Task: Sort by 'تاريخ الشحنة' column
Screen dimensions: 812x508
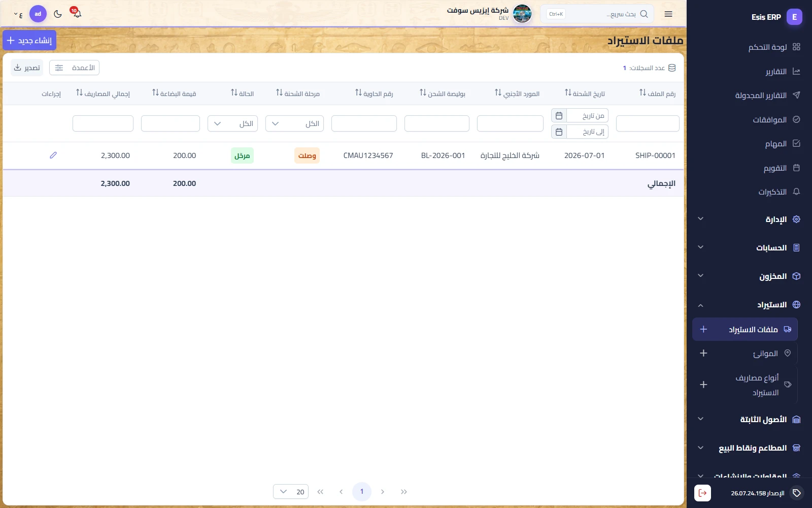Action: [585, 93]
